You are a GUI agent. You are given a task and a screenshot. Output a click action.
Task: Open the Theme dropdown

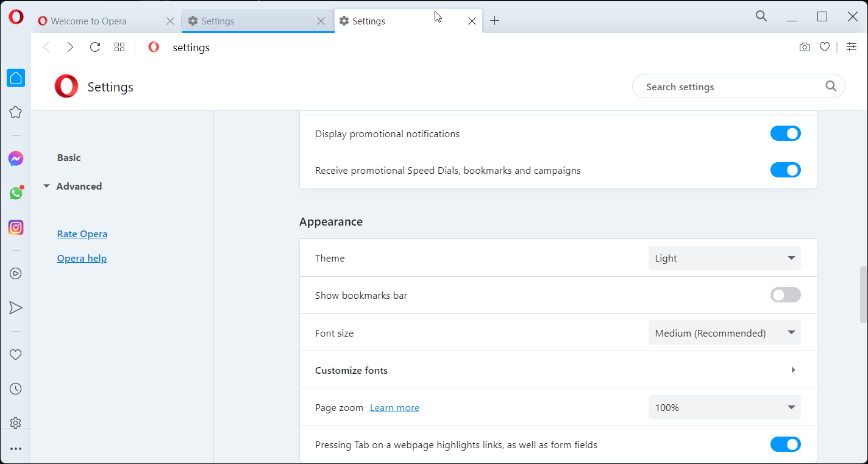click(724, 258)
